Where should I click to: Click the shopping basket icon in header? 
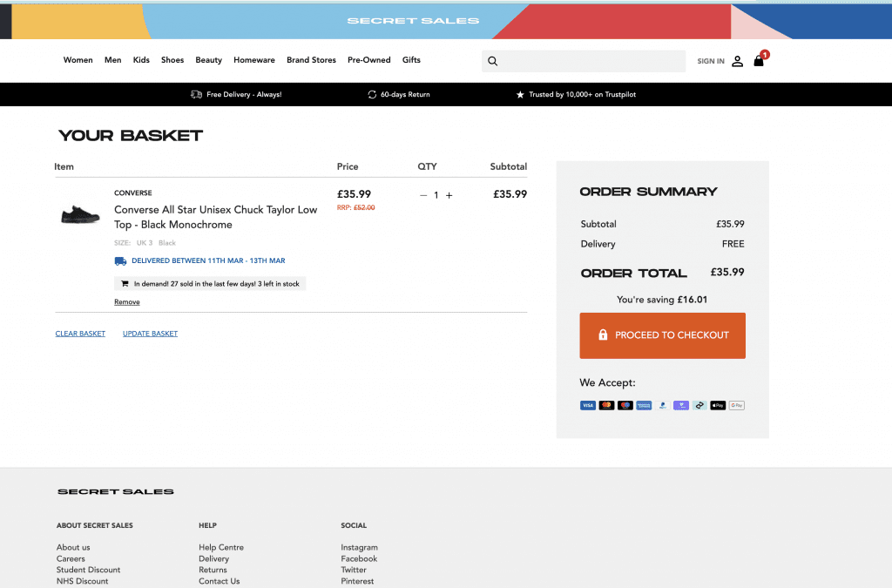click(759, 61)
